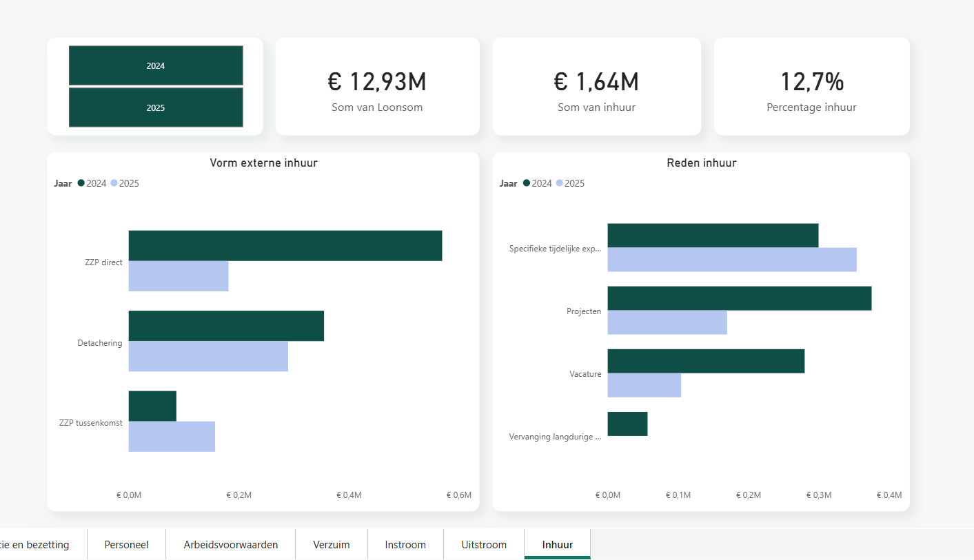Switch to the Uitstroom tab
Viewport: 974px width, 560px height.
pos(484,544)
